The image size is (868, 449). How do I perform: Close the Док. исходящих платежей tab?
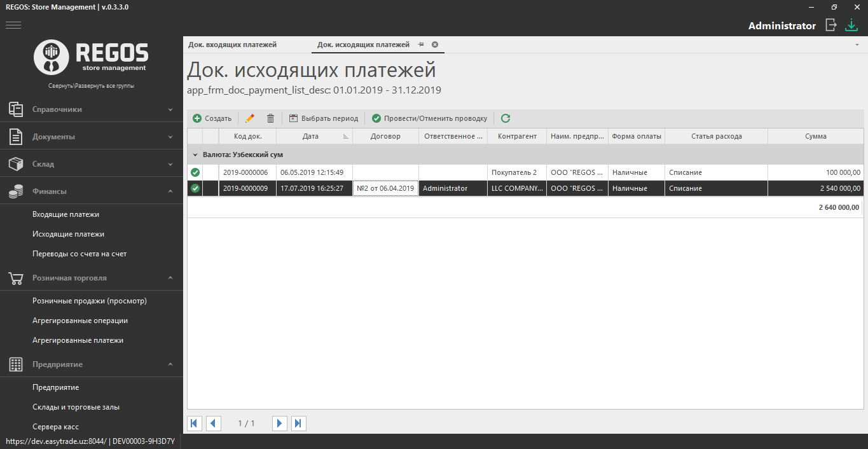pos(435,45)
